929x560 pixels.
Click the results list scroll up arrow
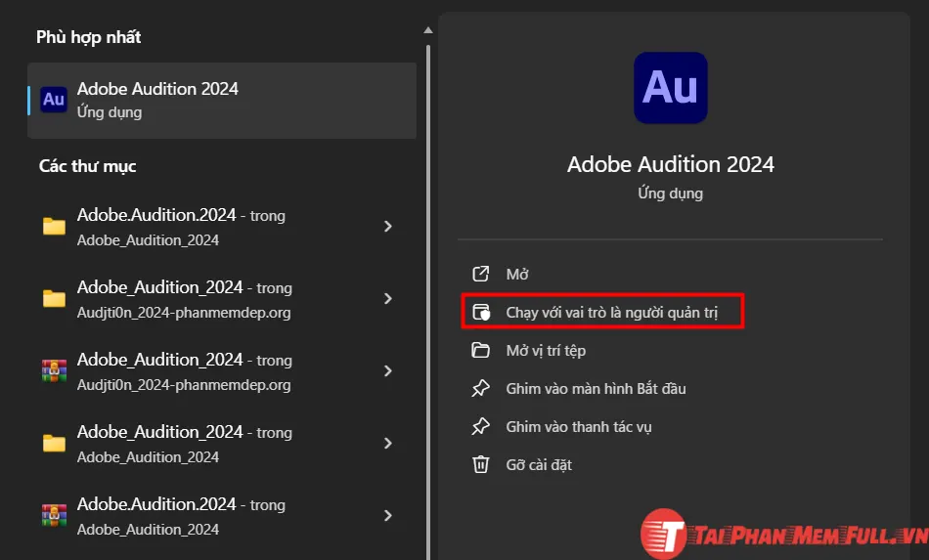(x=428, y=30)
